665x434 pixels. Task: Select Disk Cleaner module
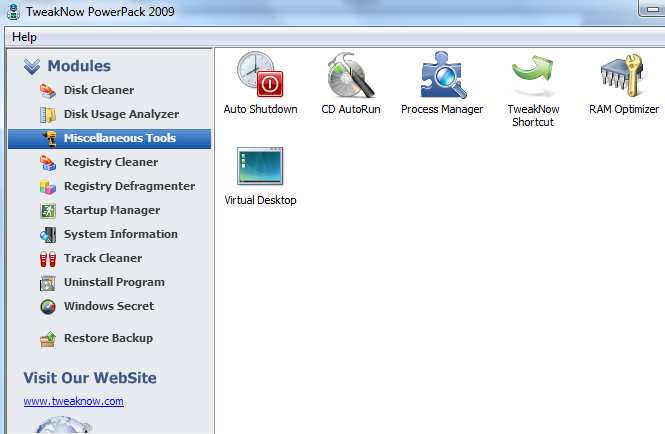click(x=99, y=90)
